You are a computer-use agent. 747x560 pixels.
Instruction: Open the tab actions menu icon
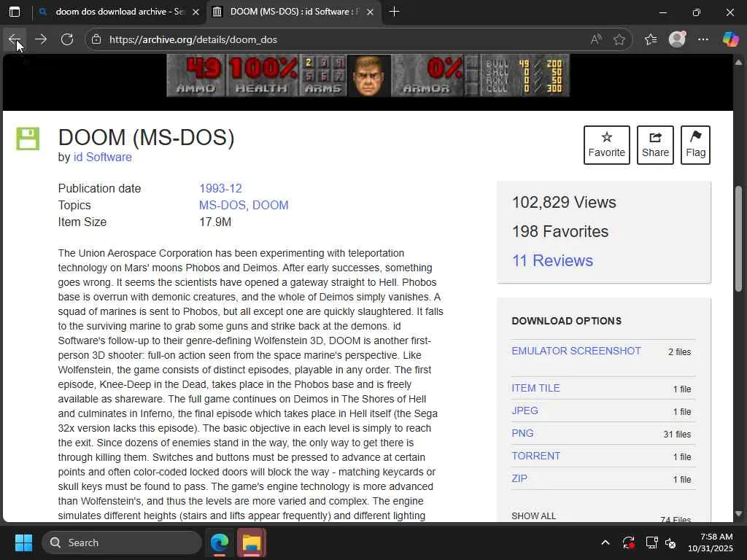pos(15,12)
